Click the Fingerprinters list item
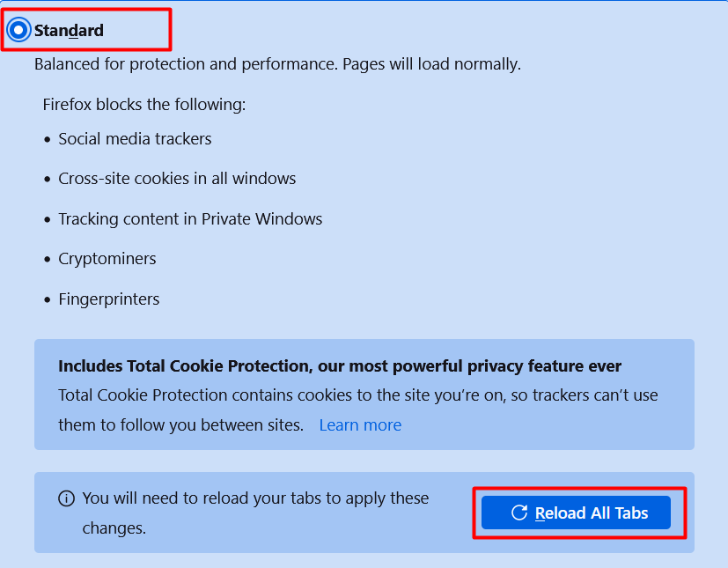 [109, 299]
